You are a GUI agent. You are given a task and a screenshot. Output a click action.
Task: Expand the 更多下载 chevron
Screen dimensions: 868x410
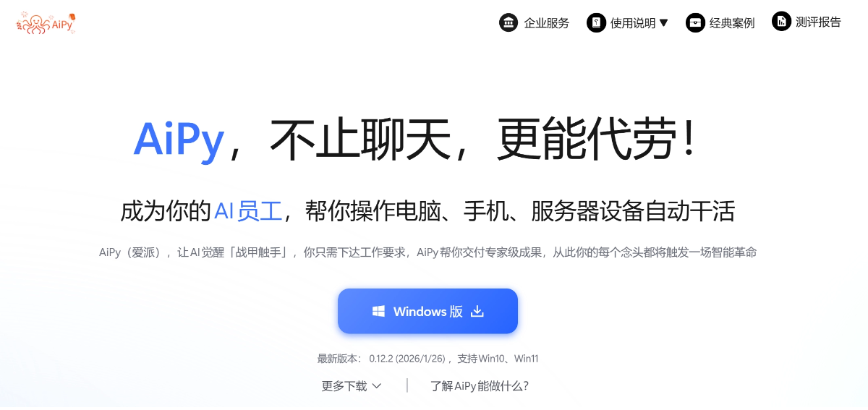coord(376,386)
